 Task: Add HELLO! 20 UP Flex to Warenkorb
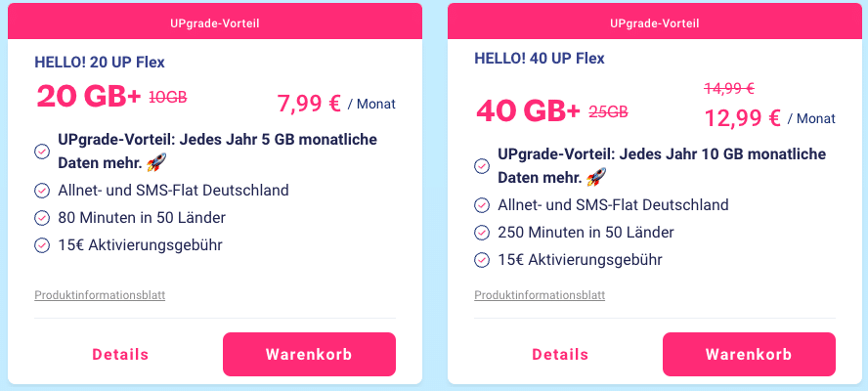[x=309, y=355]
